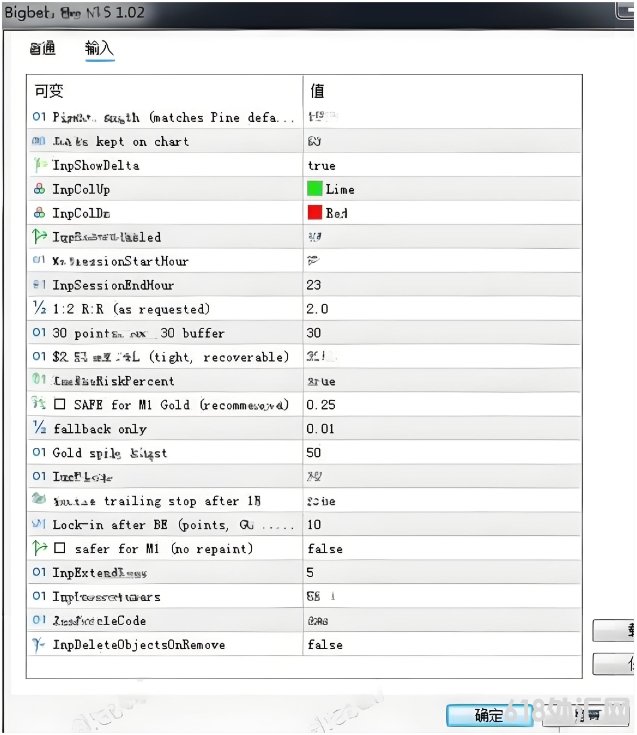Viewport: 637px width, 735px height.
Task: Select the InpShowDelta value true
Action: pos(322,166)
